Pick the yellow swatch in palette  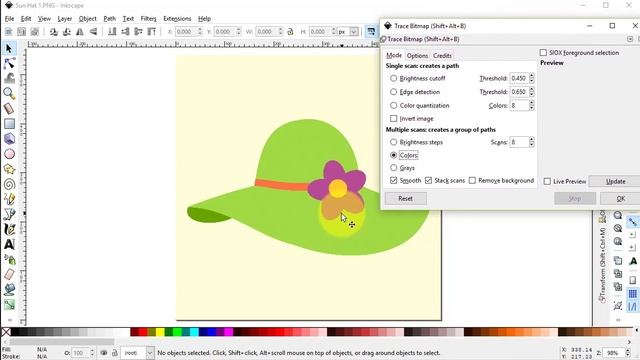coord(160,332)
